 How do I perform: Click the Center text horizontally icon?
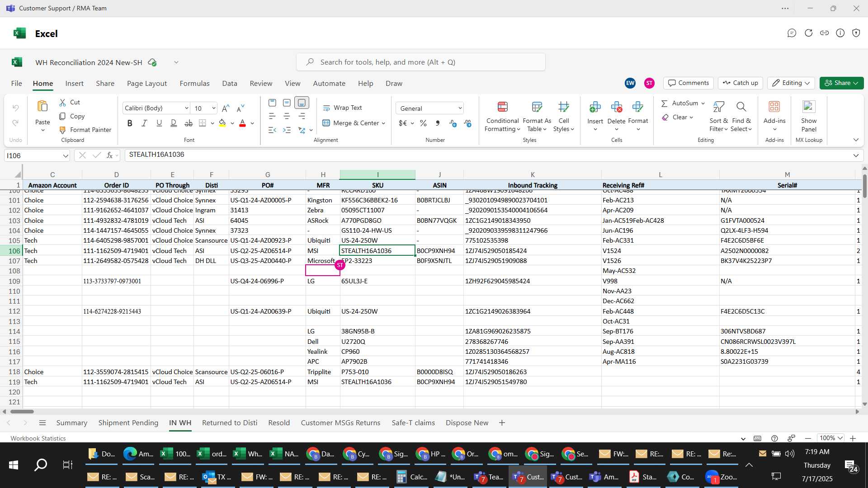[287, 116]
